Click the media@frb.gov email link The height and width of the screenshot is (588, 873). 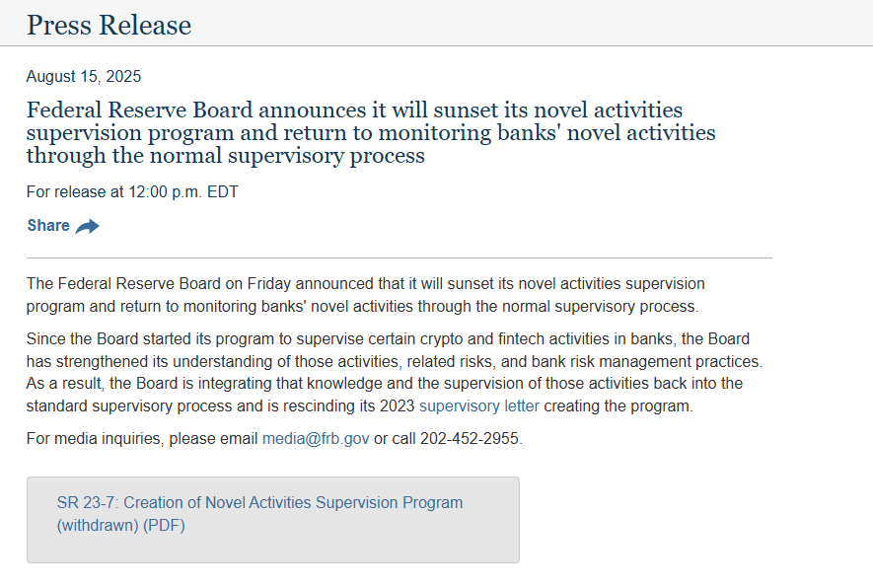pos(316,439)
